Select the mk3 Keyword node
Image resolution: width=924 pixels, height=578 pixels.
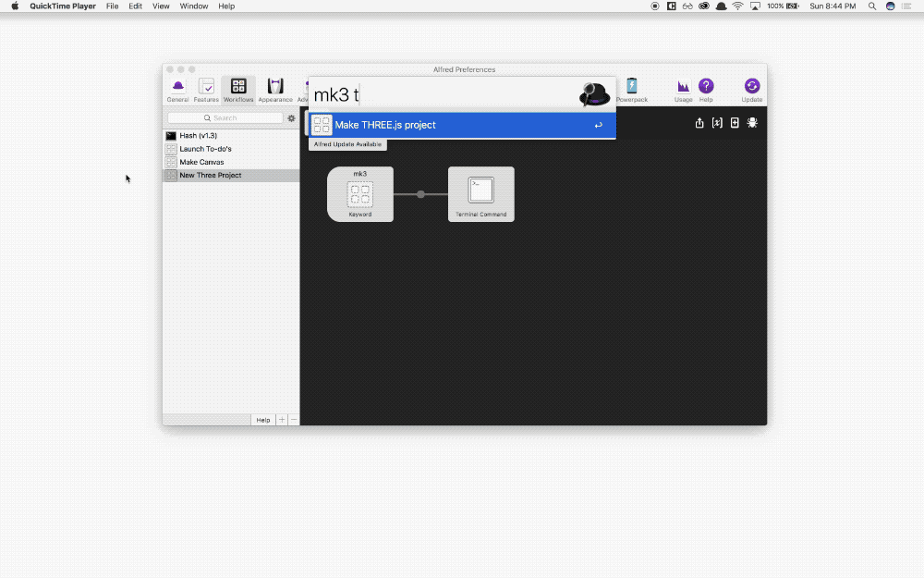click(x=360, y=194)
